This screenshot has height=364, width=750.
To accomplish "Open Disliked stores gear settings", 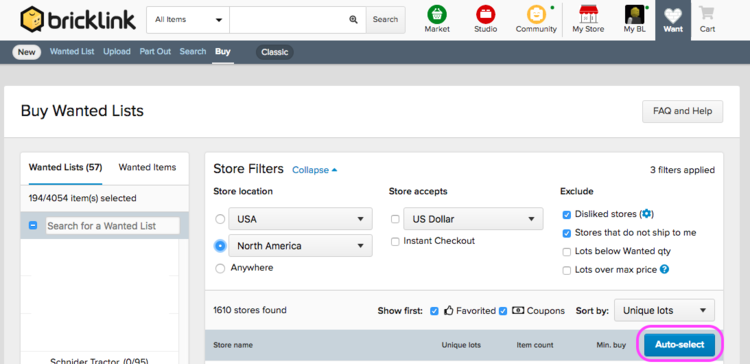I will [647, 213].
